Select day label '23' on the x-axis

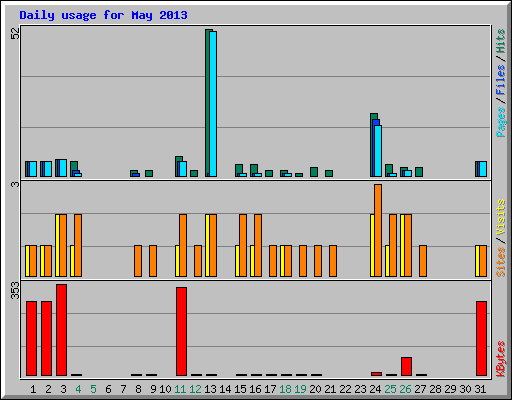pos(360,389)
